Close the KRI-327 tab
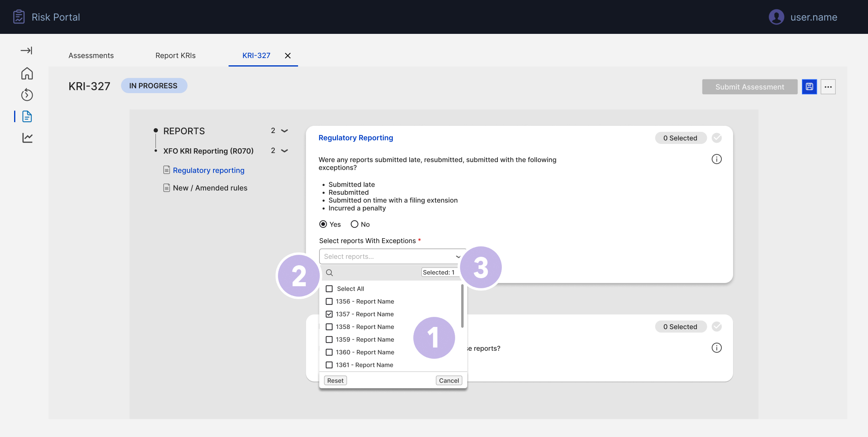 (x=288, y=56)
